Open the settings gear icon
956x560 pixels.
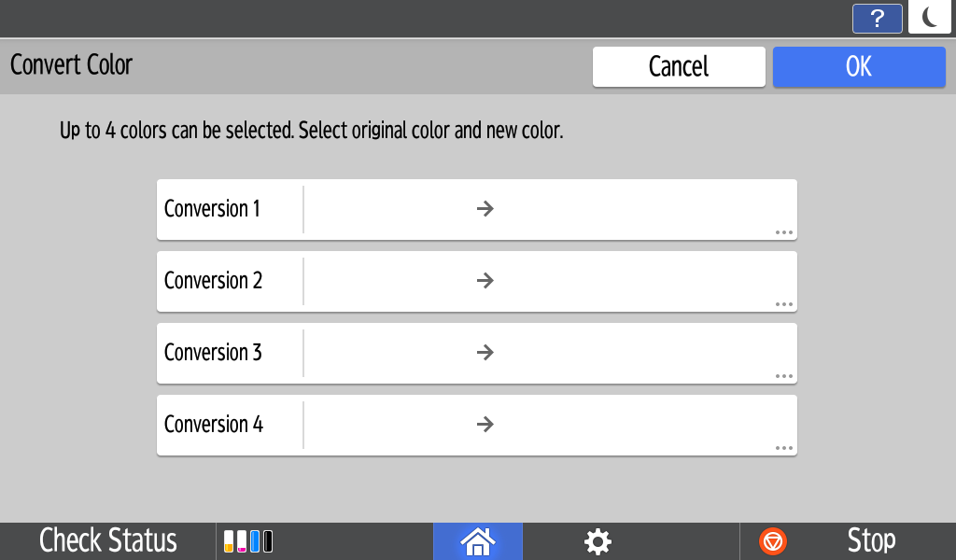[597, 541]
